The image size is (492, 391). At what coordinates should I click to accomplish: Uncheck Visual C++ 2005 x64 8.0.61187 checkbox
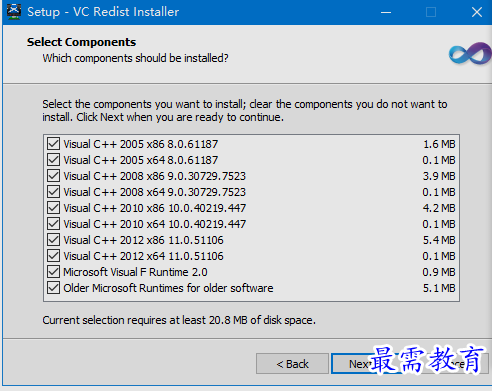53,160
